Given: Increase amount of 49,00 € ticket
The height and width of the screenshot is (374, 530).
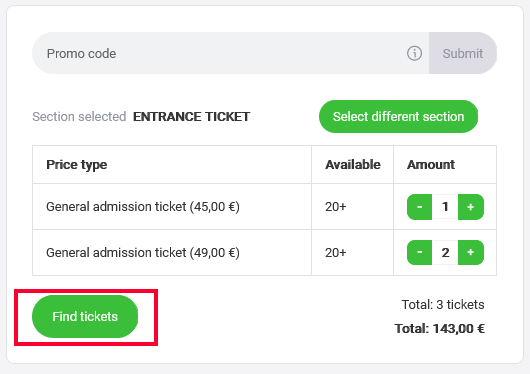Looking at the screenshot, I should (471, 252).
